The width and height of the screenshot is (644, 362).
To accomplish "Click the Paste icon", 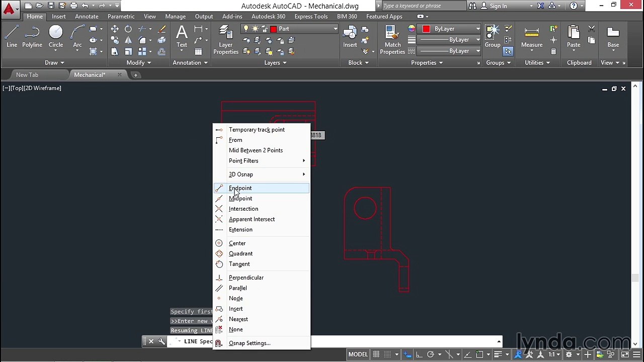I will pos(574,37).
